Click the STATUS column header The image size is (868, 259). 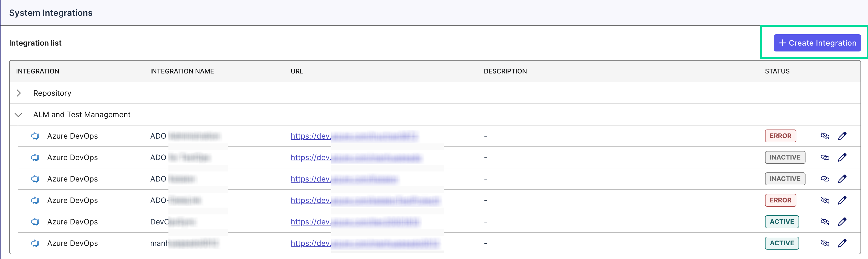tap(777, 71)
